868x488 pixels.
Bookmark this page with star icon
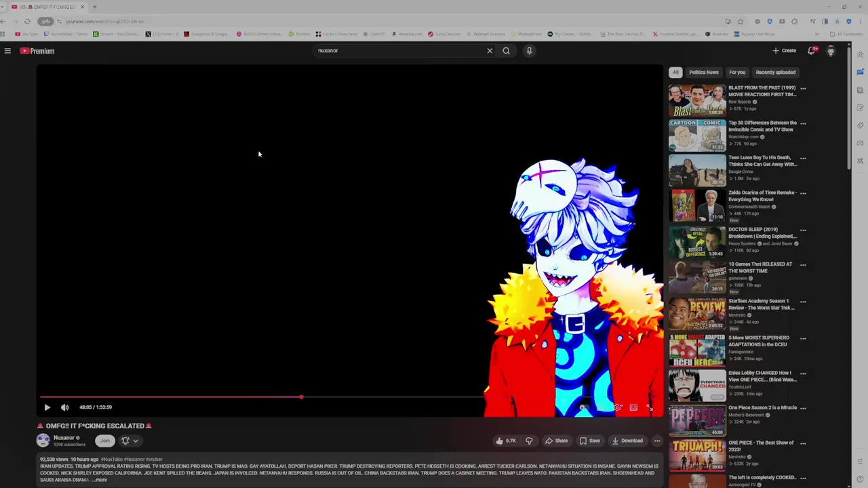coord(741,22)
